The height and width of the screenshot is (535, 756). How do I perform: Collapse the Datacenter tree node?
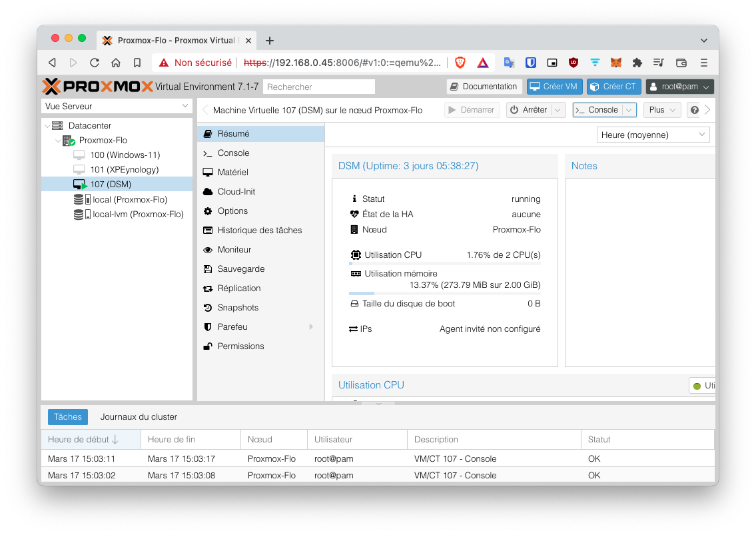point(47,126)
